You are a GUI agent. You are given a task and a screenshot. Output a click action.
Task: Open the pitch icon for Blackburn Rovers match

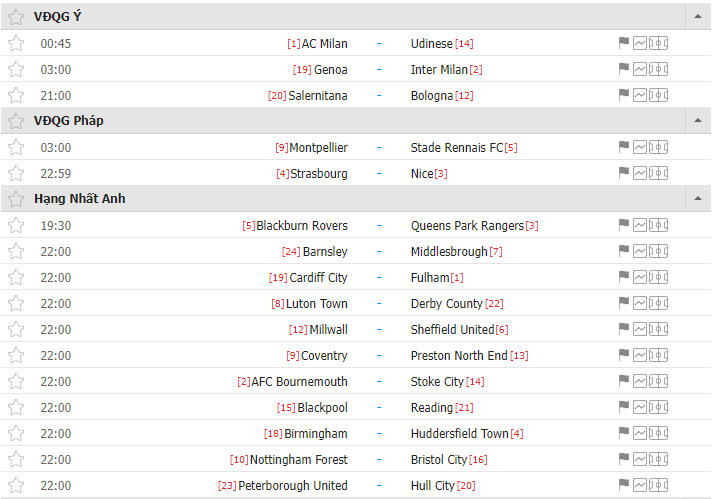pyautogui.click(x=658, y=225)
